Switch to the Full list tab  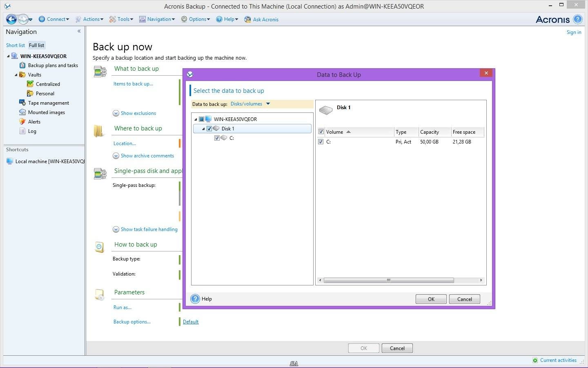(36, 45)
